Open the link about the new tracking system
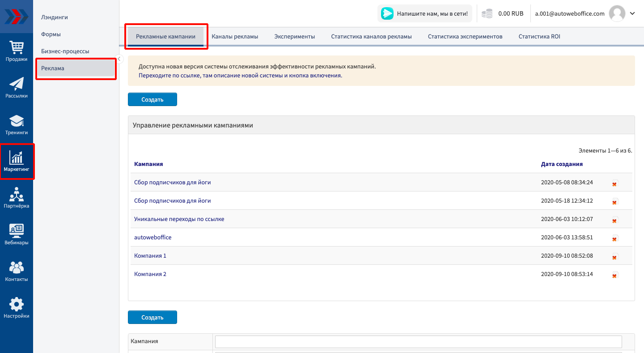The height and width of the screenshot is (353, 644). point(240,76)
